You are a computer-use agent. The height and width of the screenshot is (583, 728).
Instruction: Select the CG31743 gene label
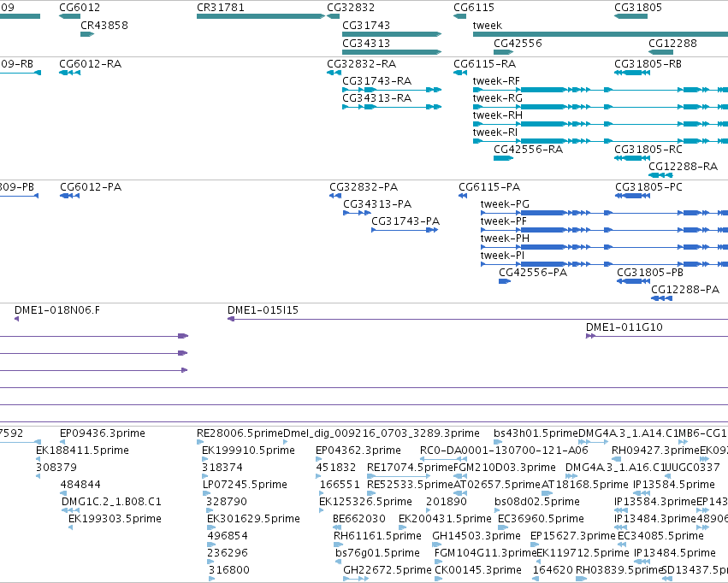(x=366, y=25)
